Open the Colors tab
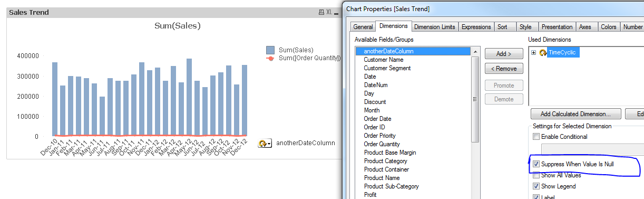This screenshot has height=199, width=644. click(608, 27)
